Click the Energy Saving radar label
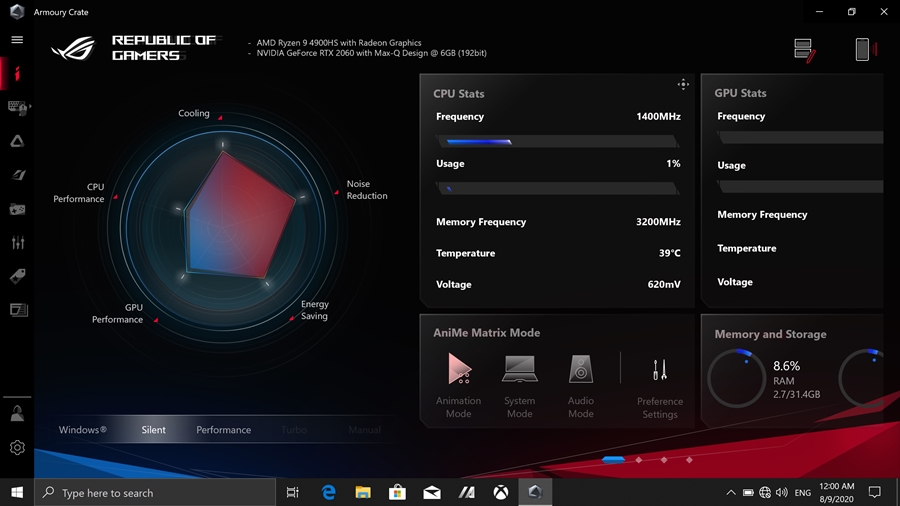The width and height of the screenshot is (900, 506). pos(315,310)
